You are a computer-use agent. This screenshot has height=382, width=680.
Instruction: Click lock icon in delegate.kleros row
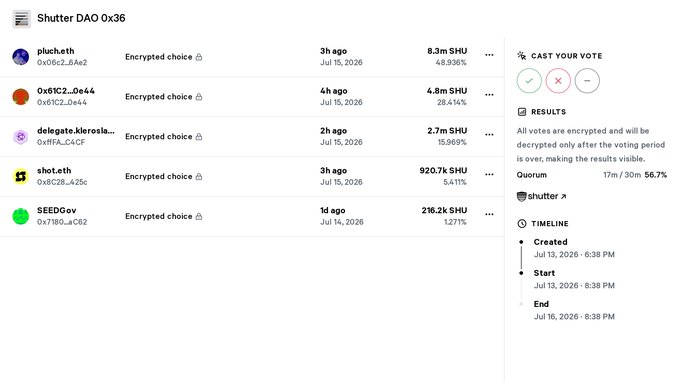[x=199, y=137]
